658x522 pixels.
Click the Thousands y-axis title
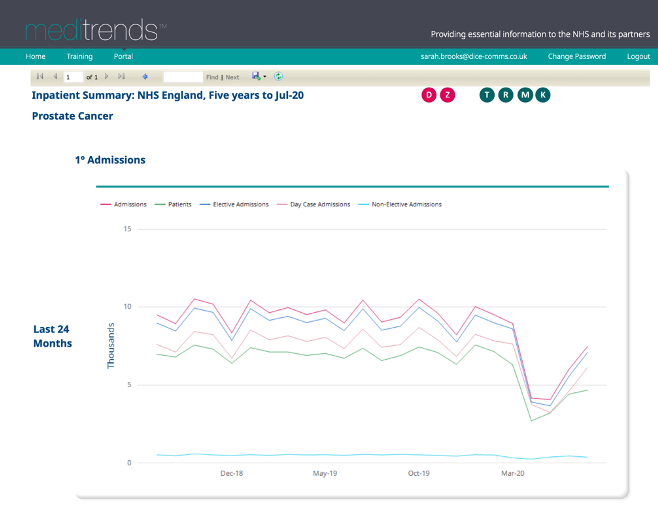(111, 346)
